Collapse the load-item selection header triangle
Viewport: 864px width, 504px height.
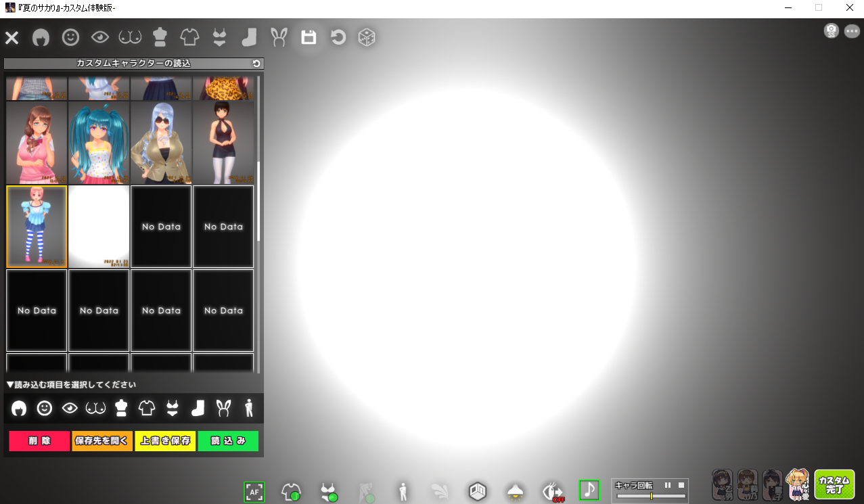tap(10, 385)
